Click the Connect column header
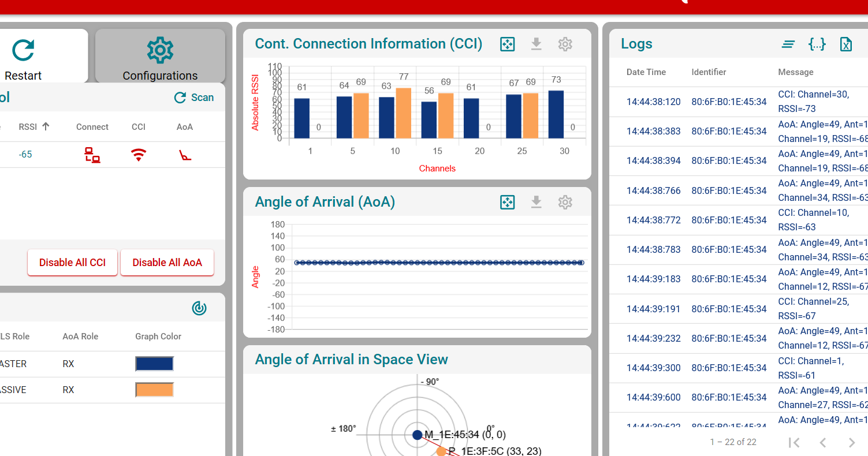Screen dimensions: 868x456 click(x=92, y=127)
